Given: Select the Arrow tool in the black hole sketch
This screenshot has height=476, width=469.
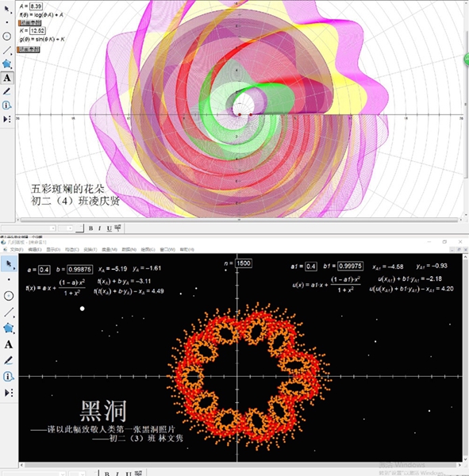Looking at the screenshot, I should pos(9,263).
